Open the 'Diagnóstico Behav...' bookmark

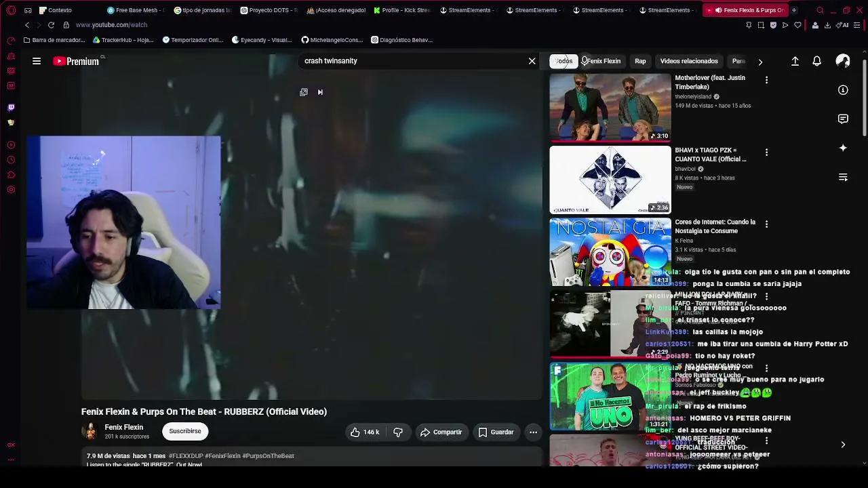tap(401, 40)
